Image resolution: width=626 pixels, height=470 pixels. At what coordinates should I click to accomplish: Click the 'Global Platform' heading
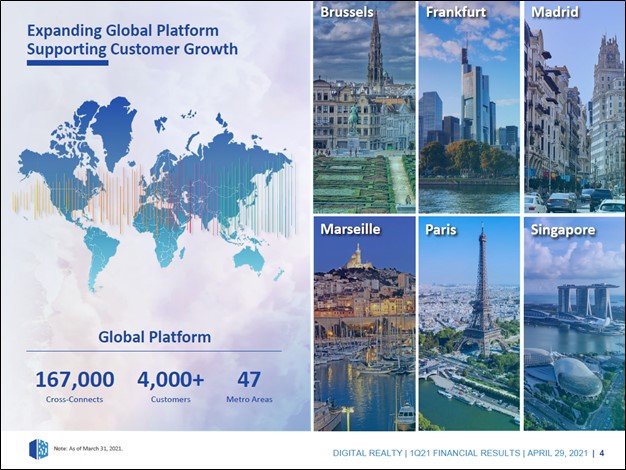point(155,337)
